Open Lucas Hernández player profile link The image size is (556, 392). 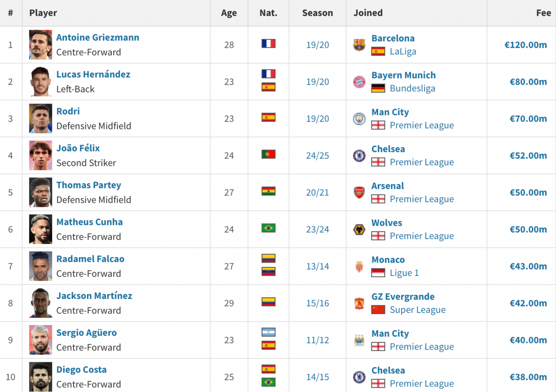(93, 74)
